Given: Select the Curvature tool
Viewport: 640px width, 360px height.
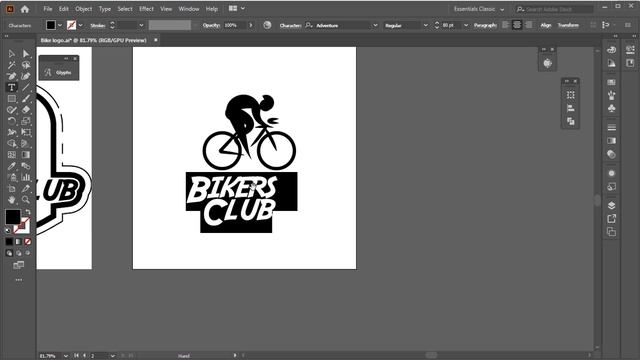Looking at the screenshot, I should click(x=26, y=76).
